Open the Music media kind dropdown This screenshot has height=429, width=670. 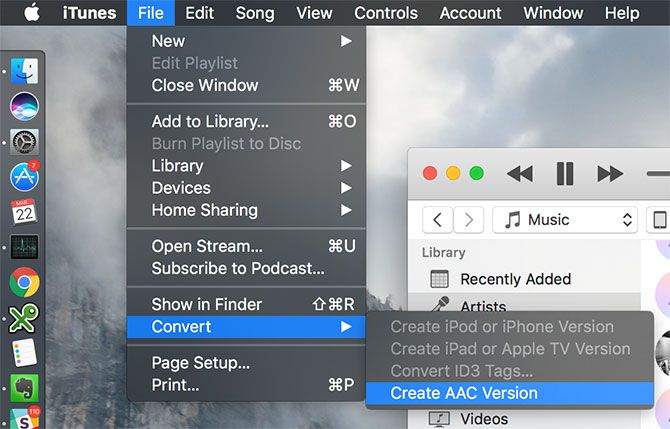tap(565, 220)
